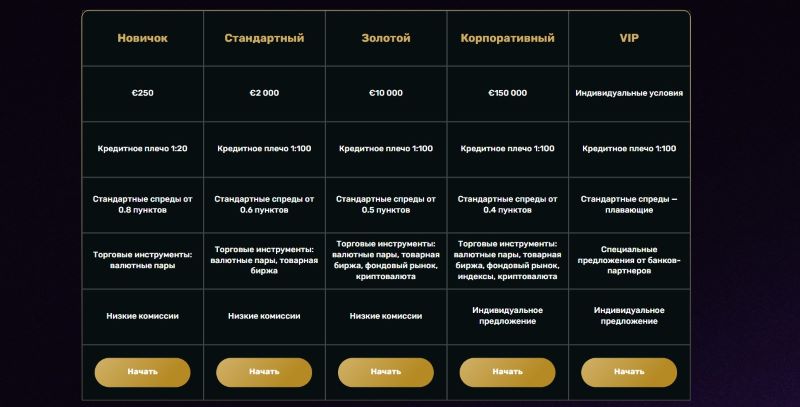Click the €250 deposit amount
Viewport: 800px width, 407px height.
click(142, 93)
